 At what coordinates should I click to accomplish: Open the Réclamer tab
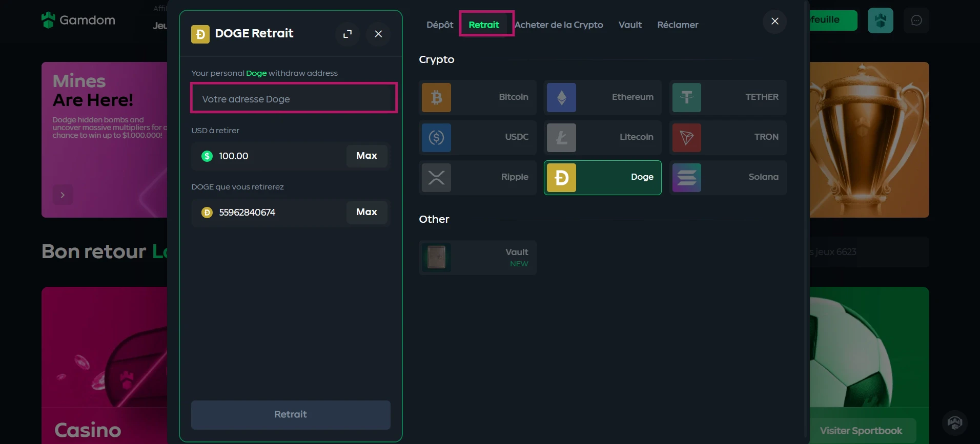point(678,25)
